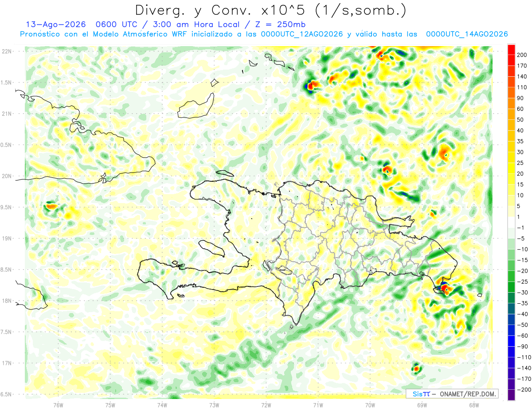Click the 68W longitude axis label
Viewport: 532px width, 411px height.
click(473, 404)
